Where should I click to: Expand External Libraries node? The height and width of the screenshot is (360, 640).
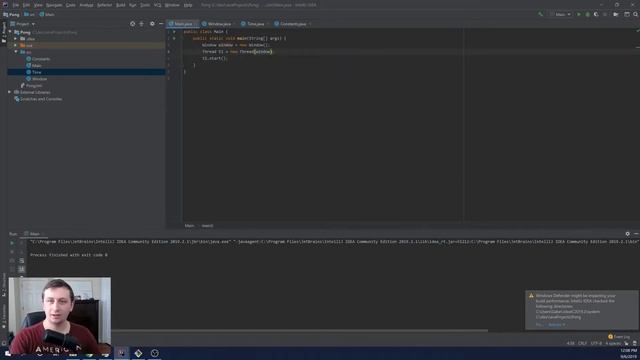[10, 92]
